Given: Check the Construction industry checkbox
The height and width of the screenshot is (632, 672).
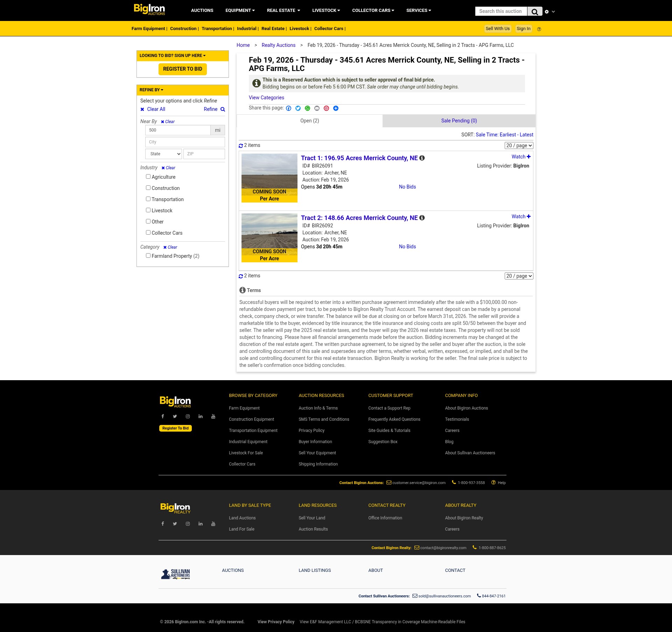Looking at the screenshot, I should coord(148,188).
